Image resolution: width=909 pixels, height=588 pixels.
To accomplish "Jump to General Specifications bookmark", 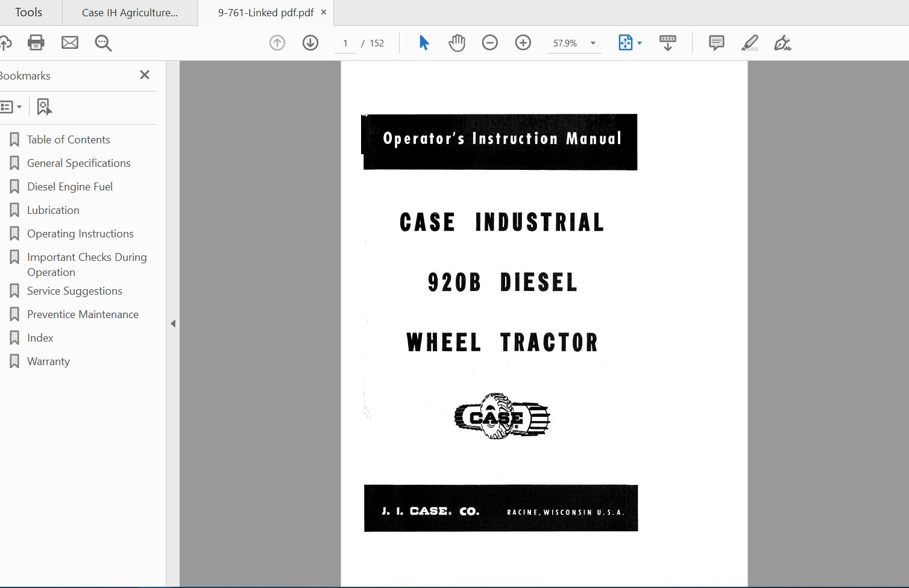I will click(x=78, y=163).
